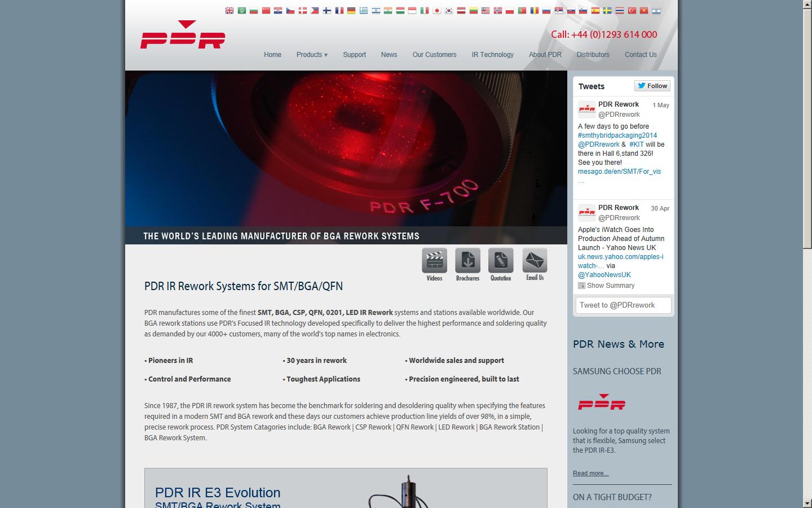Select the Italian flag language icon

(425, 10)
